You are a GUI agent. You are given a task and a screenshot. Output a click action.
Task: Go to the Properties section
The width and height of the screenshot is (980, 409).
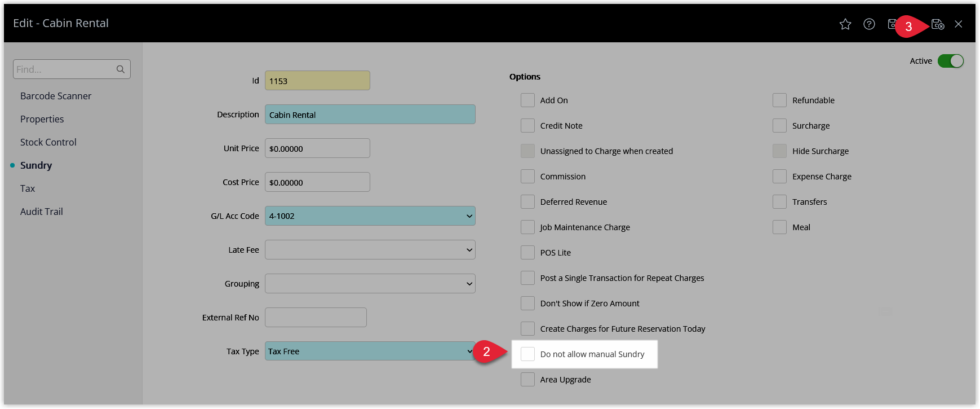click(42, 119)
